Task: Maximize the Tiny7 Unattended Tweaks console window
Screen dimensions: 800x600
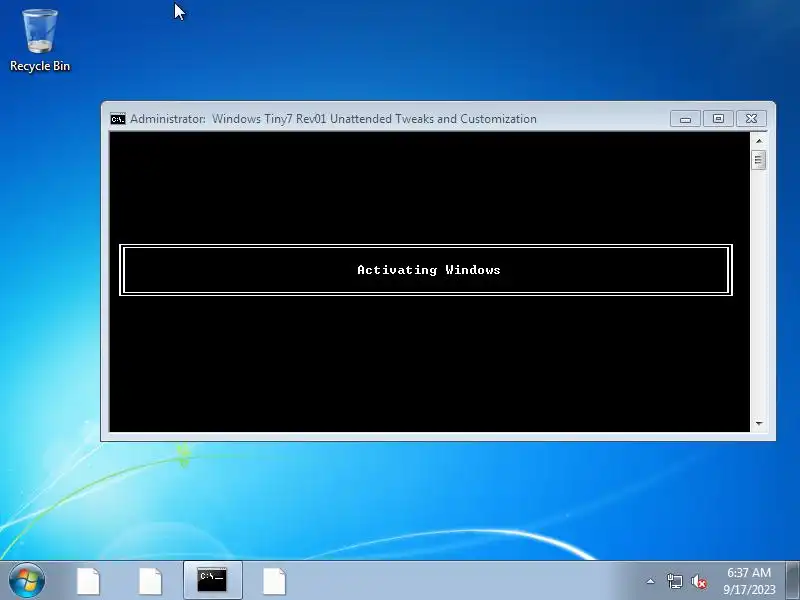Action: [x=718, y=119]
